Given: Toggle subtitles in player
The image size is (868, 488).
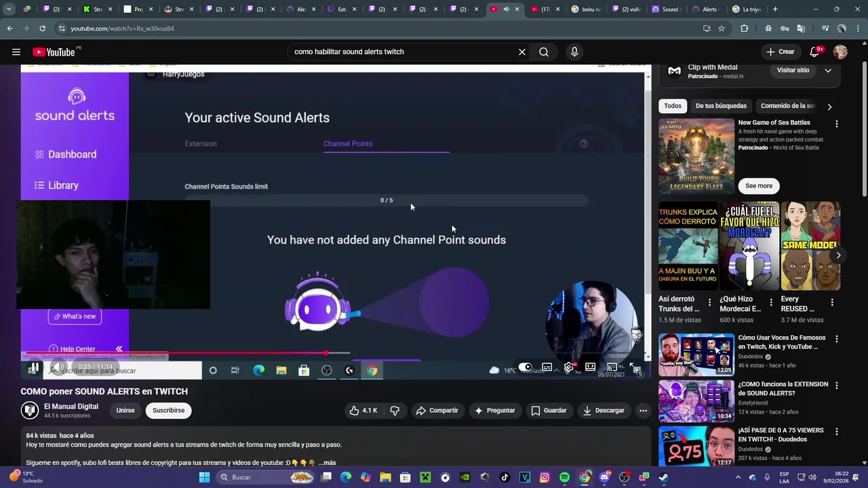Looking at the screenshot, I should 547,367.
